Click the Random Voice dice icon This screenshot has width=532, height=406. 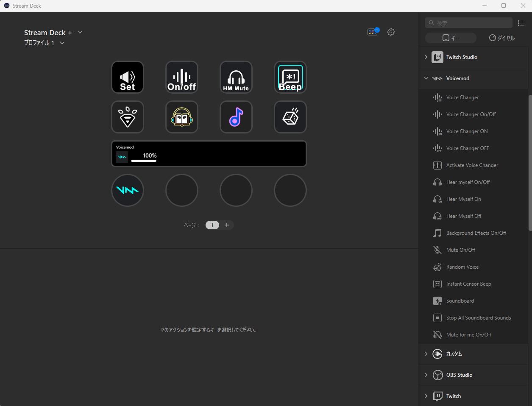click(x=437, y=267)
